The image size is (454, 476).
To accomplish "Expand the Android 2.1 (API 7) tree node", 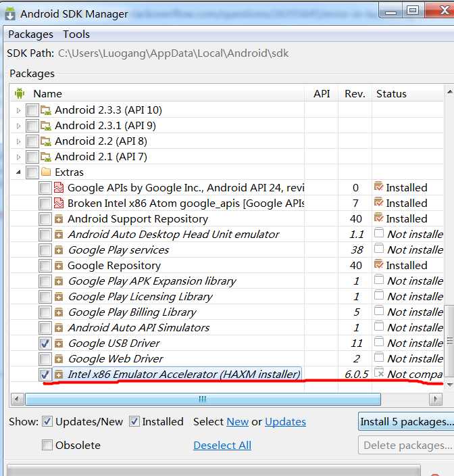I will [x=18, y=157].
